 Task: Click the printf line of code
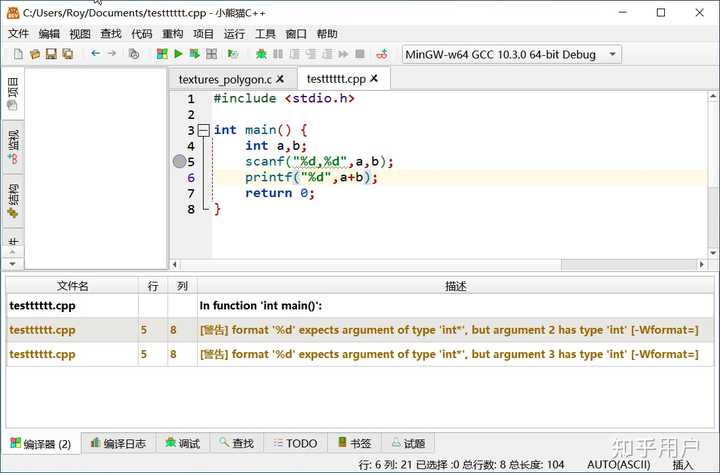click(311, 177)
